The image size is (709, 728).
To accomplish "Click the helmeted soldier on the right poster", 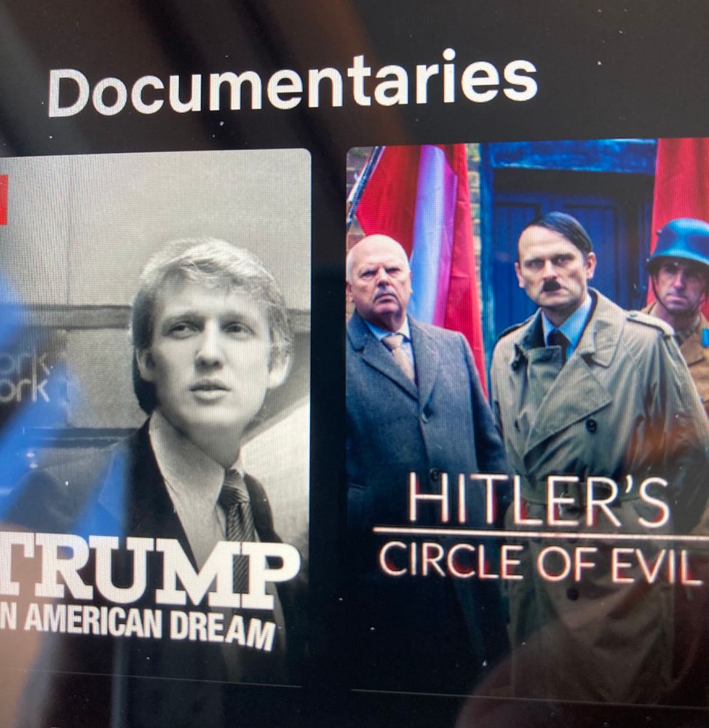I will pyautogui.click(x=678, y=297).
